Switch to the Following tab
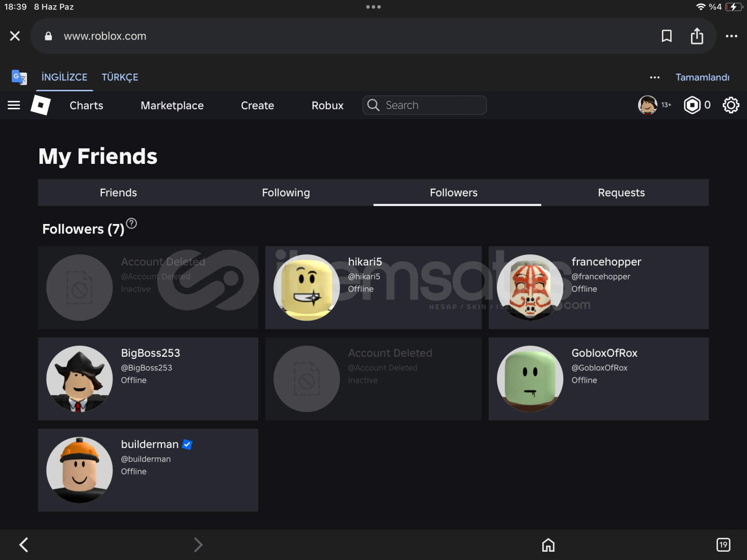This screenshot has width=747, height=560. [286, 192]
